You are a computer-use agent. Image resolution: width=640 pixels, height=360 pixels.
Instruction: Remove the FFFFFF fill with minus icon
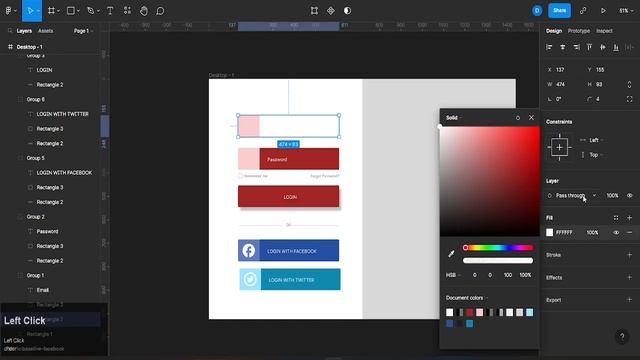[x=629, y=233]
